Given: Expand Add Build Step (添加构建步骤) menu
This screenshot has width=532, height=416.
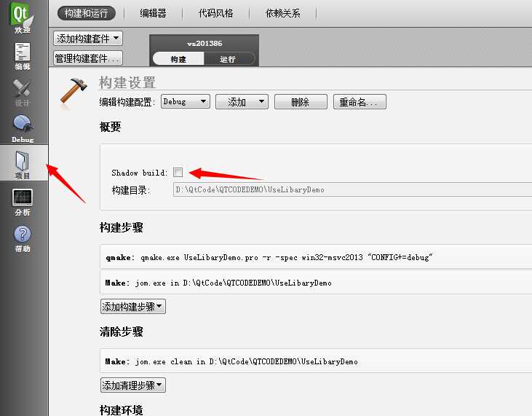Looking at the screenshot, I should click(133, 307).
